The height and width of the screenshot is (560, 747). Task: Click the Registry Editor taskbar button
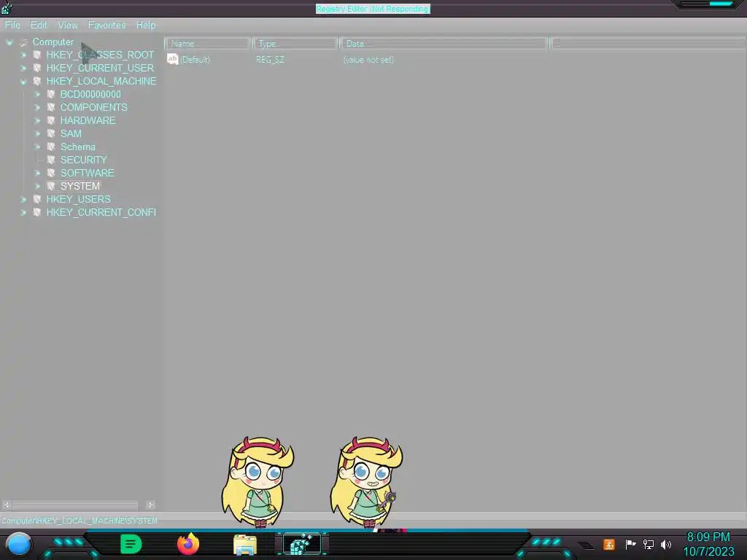click(x=302, y=544)
